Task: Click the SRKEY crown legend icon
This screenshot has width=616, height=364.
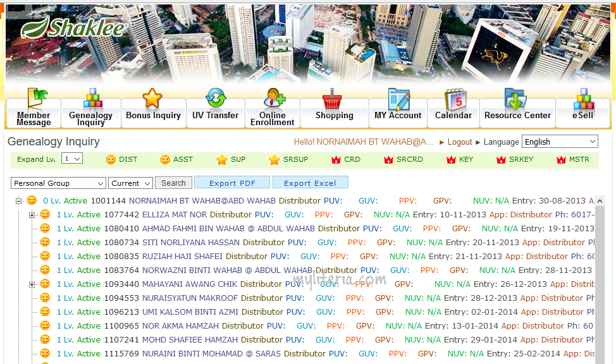Action: point(501,160)
